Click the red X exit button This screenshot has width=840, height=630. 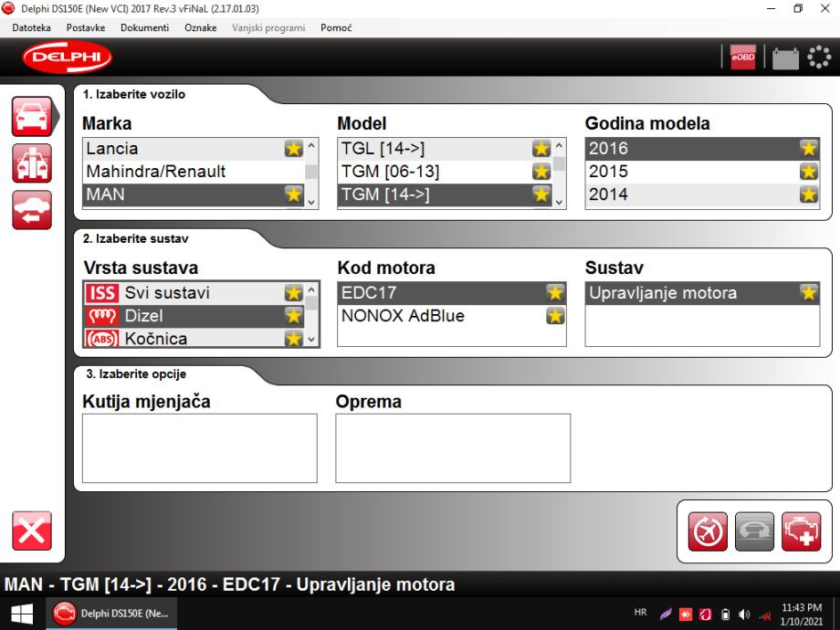point(32,530)
